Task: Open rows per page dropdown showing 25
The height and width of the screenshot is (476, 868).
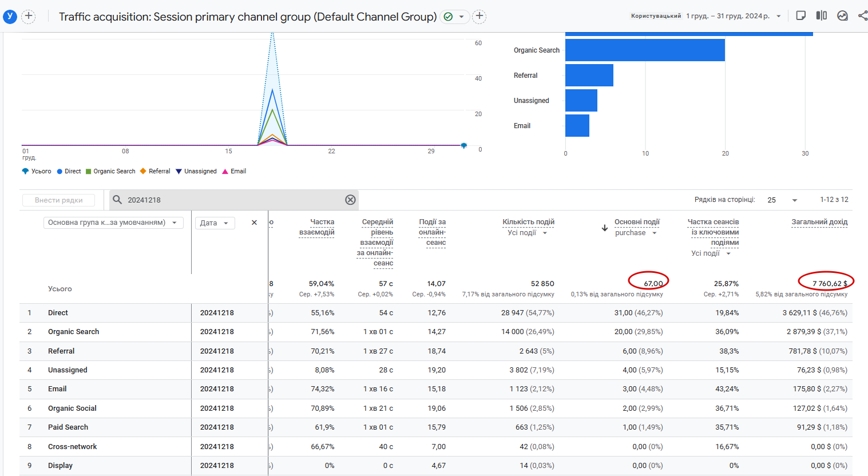Action: click(782, 200)
